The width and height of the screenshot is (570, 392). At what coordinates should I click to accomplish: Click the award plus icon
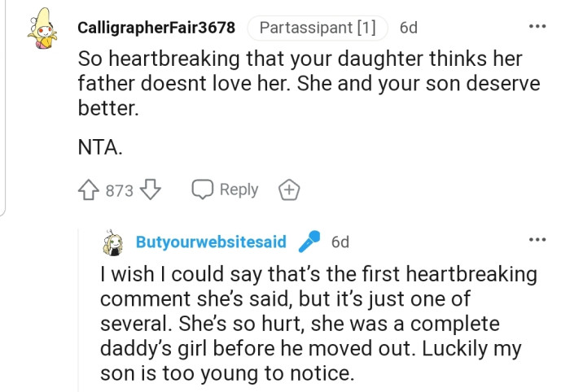click(x=289, y=190)
